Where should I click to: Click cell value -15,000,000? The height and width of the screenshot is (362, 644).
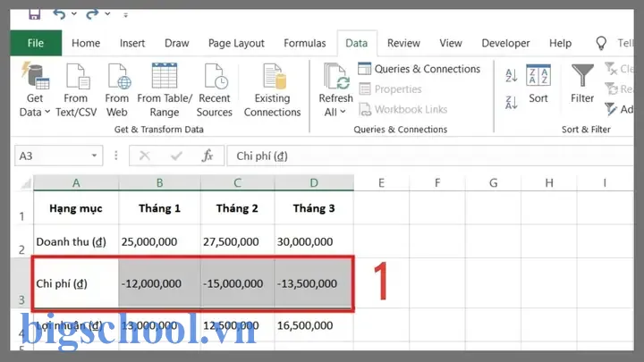coord(237,283)
